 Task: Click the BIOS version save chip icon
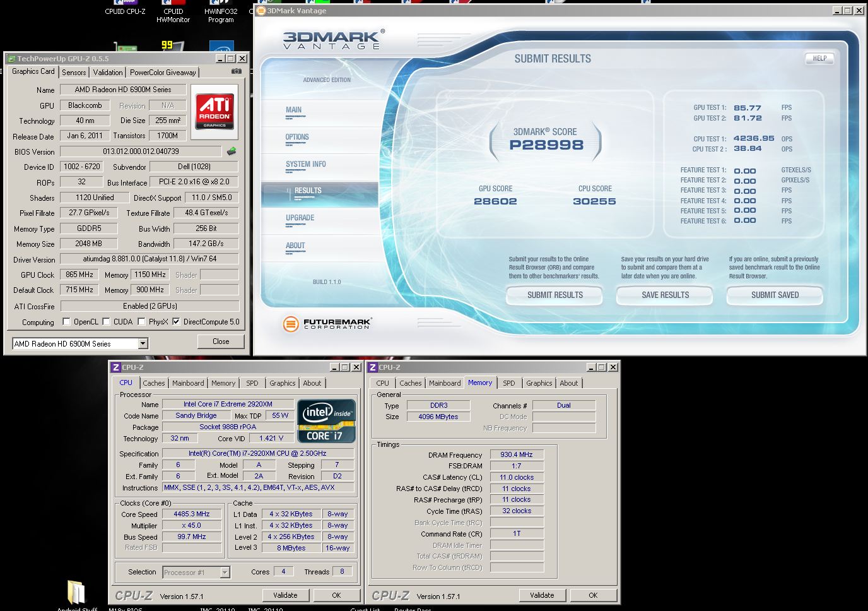232,151
